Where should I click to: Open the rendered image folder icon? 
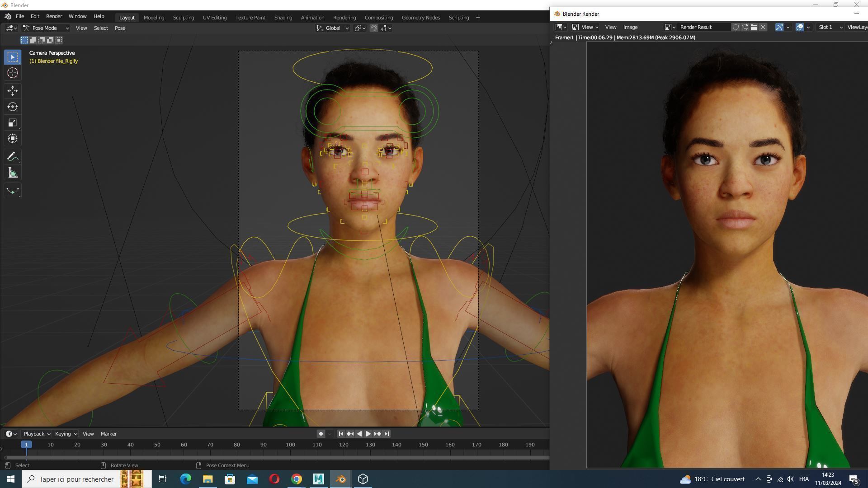pyautogui.click(x=754, y=27)
